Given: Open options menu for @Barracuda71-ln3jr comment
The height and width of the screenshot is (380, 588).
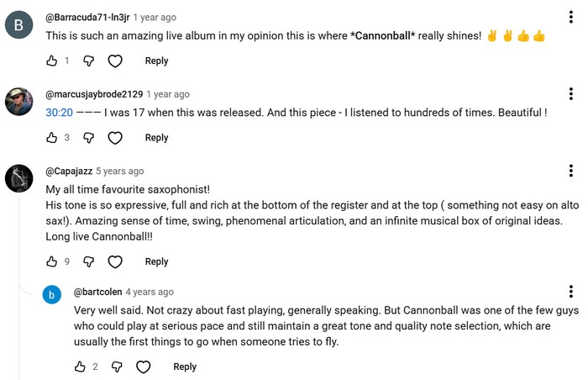Looking at the screenshot, I should [570, 17].
